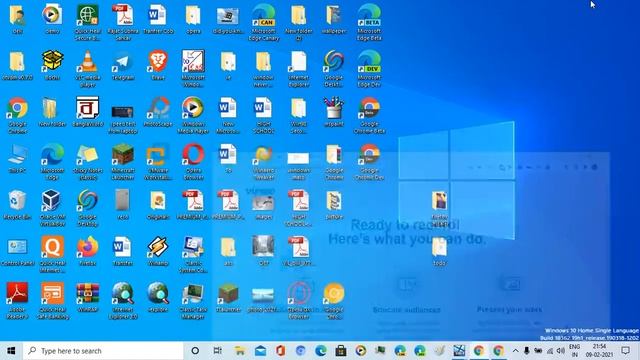Select the Google Chrome Beta shortcut

pyautogui.click(x=369, y=115)
